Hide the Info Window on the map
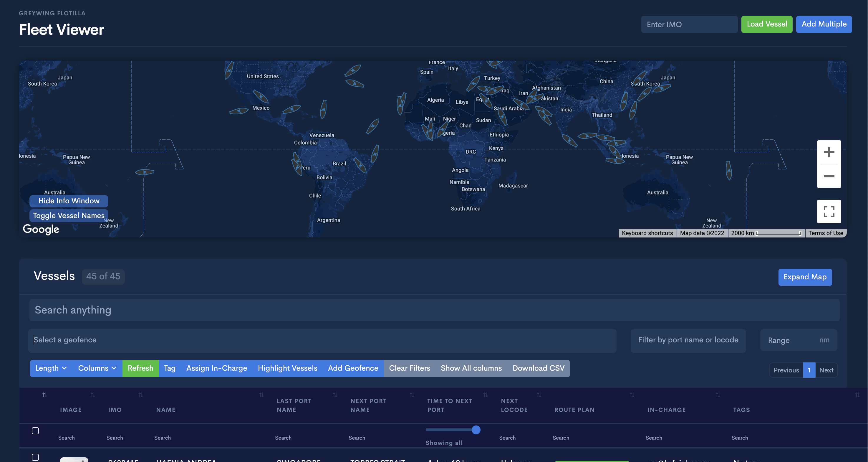The width and height of the screenshot is (868, 462). click(69, 201)
